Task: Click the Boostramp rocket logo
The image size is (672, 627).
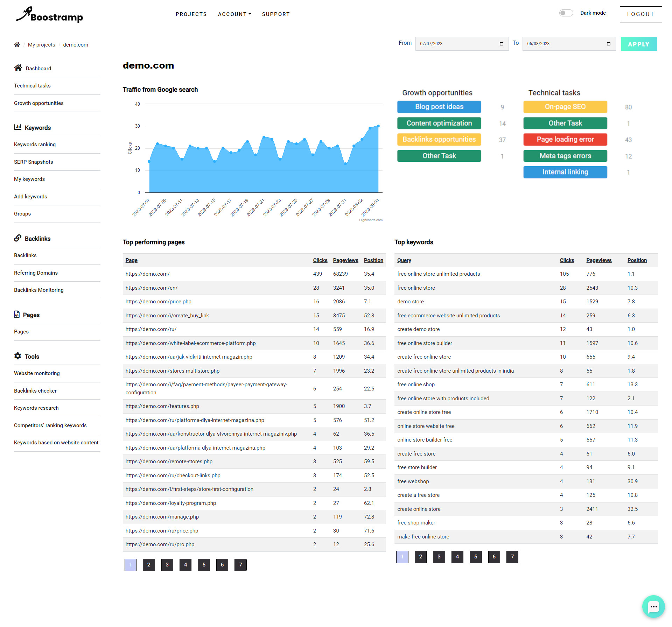Action: [x=49, y=15]
